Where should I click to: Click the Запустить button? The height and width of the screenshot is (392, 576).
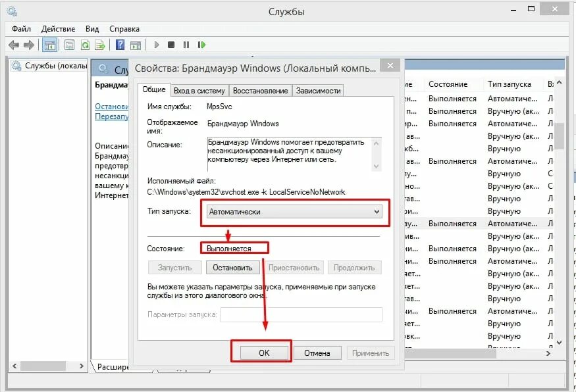point(175,268)
